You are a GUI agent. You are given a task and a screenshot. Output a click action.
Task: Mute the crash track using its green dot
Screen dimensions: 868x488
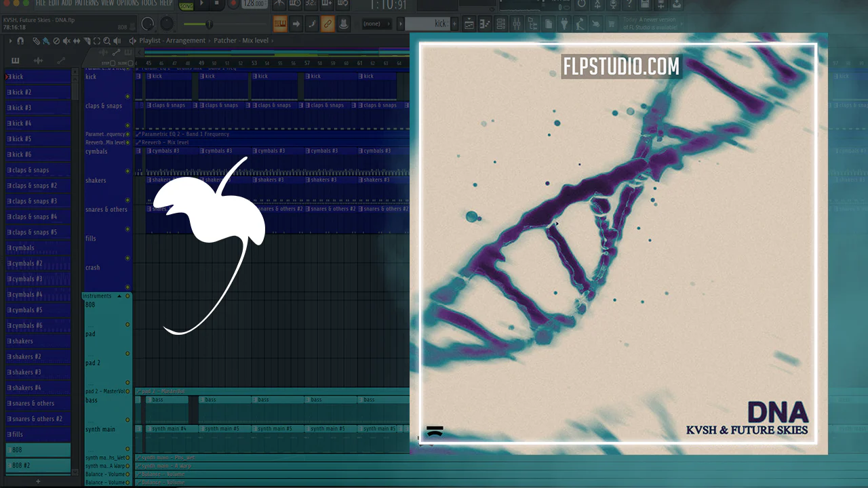coord(127,287)
